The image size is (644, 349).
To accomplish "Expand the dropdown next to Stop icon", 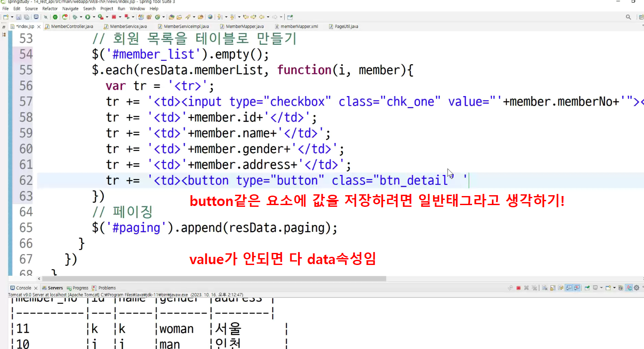I will point(120,17).
